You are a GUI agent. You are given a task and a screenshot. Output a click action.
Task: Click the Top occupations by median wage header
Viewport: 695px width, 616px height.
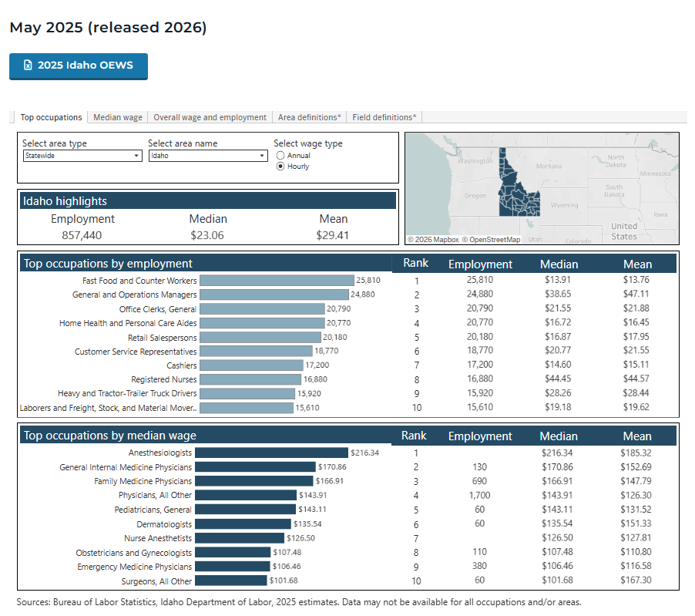point(110,436)
